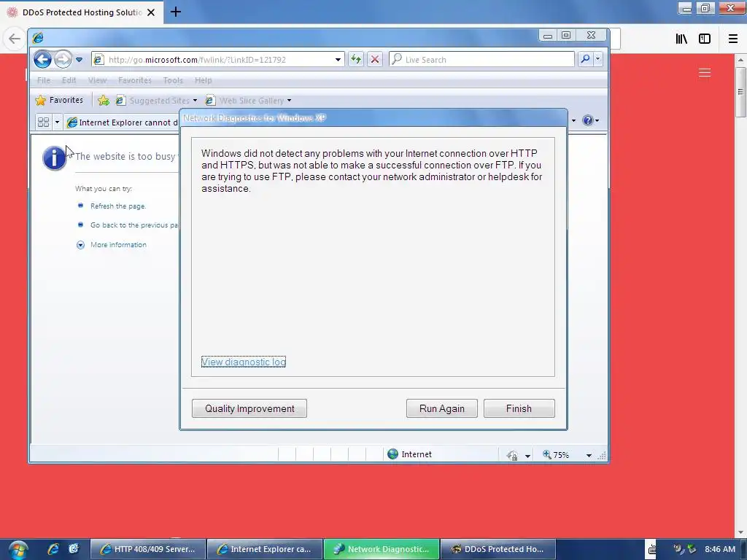The height and width of the screenshot is (560, 747).
Task: Click the IE Help question mark icon
Action: [588, 120]
